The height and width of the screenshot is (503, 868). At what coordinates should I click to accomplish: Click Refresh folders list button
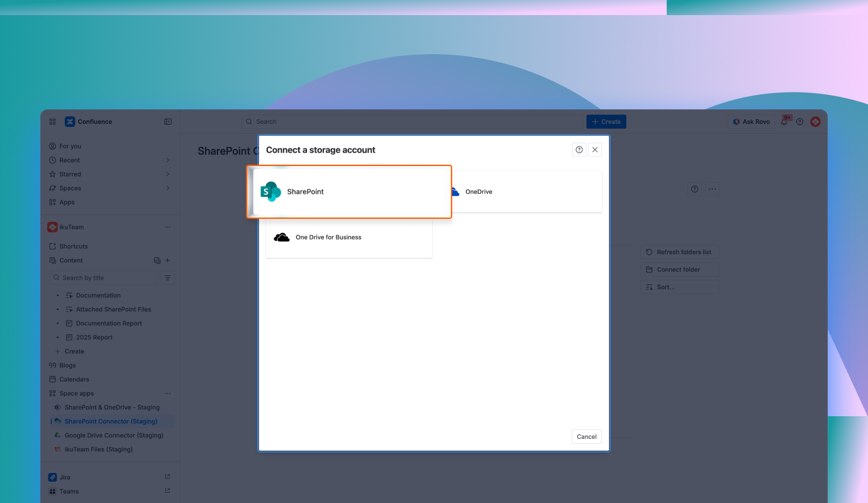point(679,252)
